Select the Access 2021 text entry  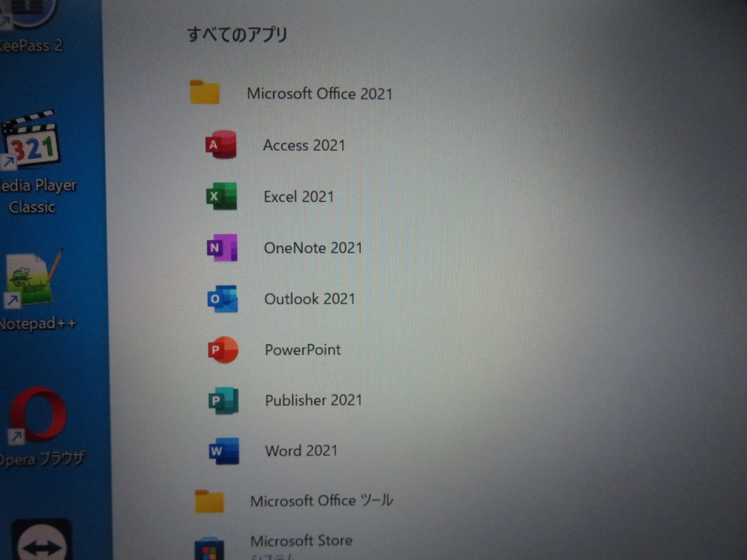304,145
